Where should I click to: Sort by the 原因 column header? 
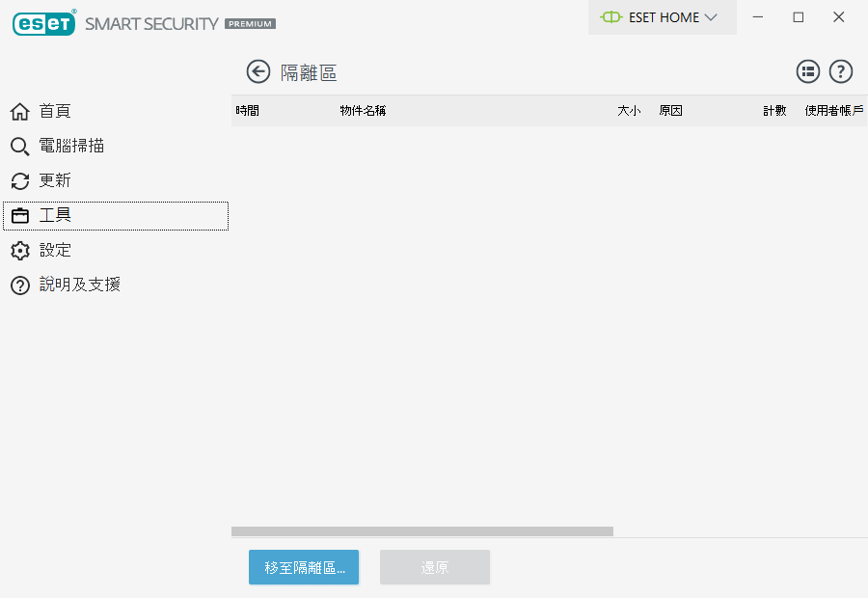click(670, 111)
